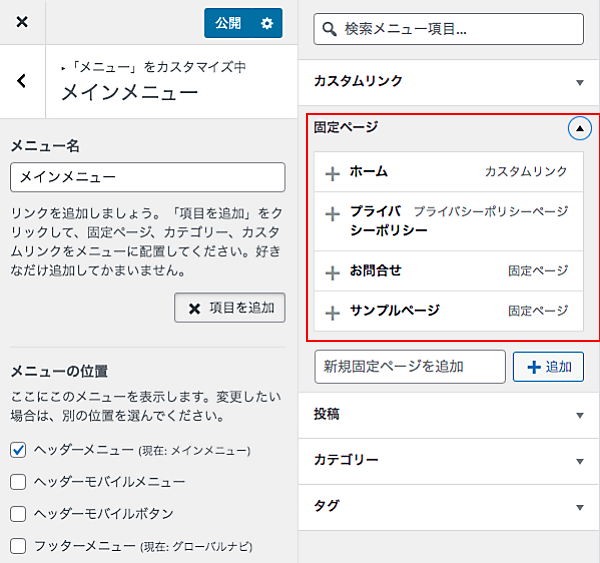Expand the タグ section
This screenshot has height=563, width=600.
(579, 507)
